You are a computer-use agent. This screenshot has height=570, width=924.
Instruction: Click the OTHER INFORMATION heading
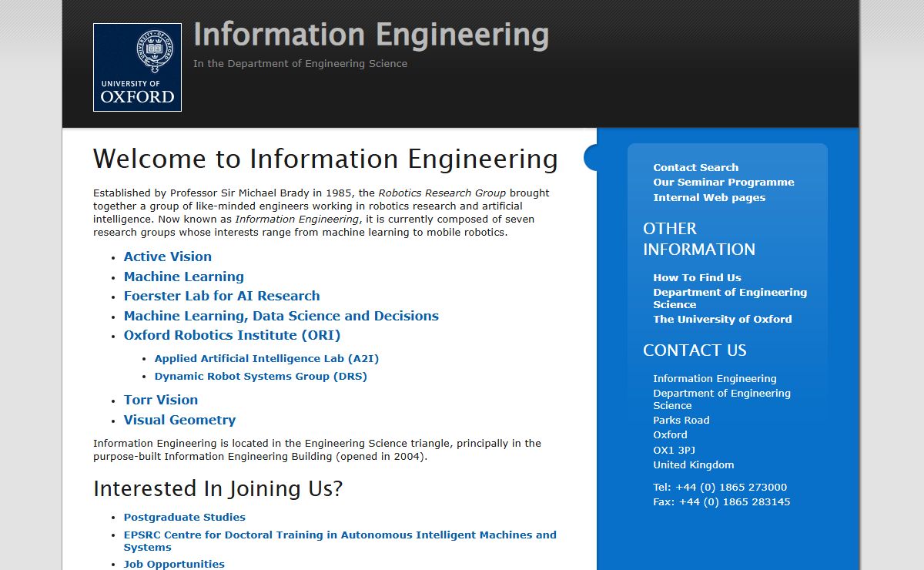[699, 239]
